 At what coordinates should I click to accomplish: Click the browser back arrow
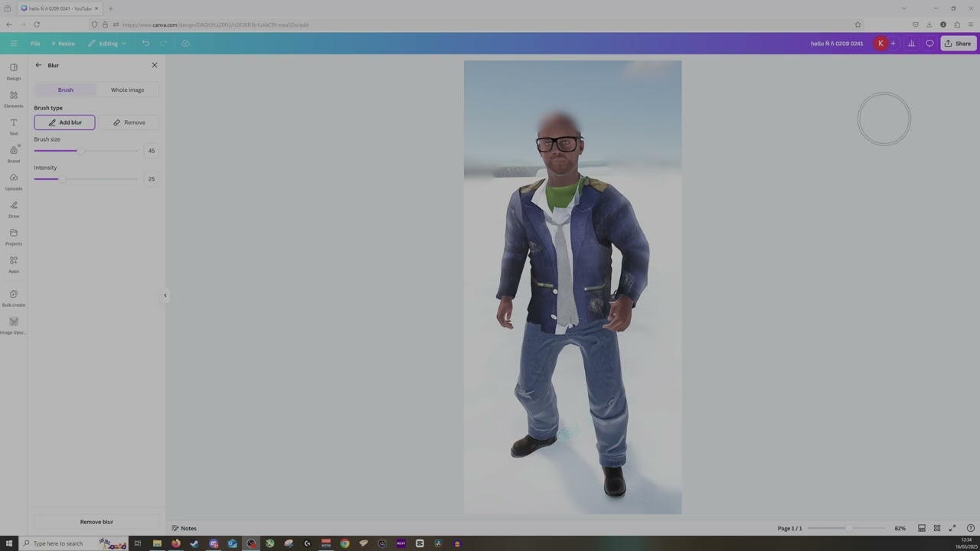(x=8, y=24)
